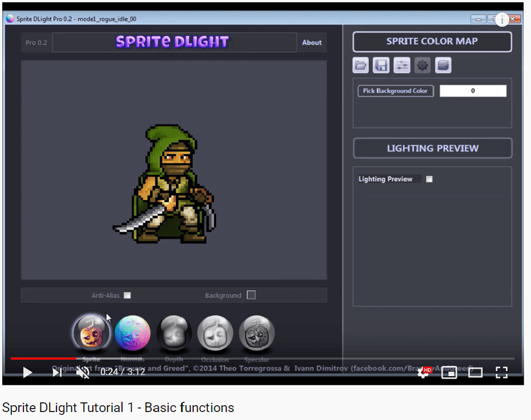
Task: Select the Sprite pumpkin sphere
Action: tap(91, 333)
